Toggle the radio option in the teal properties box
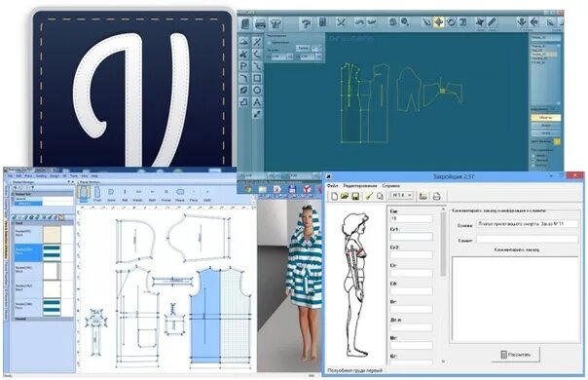Viewport: 588px width, 380px height. click(269, 43)
